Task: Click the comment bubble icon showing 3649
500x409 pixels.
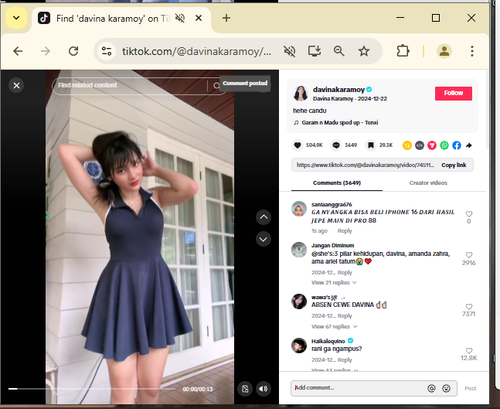Action: 336,145
